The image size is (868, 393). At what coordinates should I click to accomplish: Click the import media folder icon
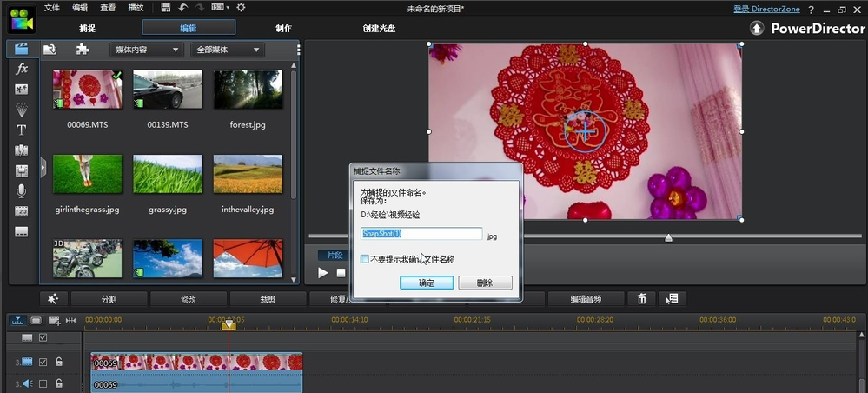click(x=50, y=50)
